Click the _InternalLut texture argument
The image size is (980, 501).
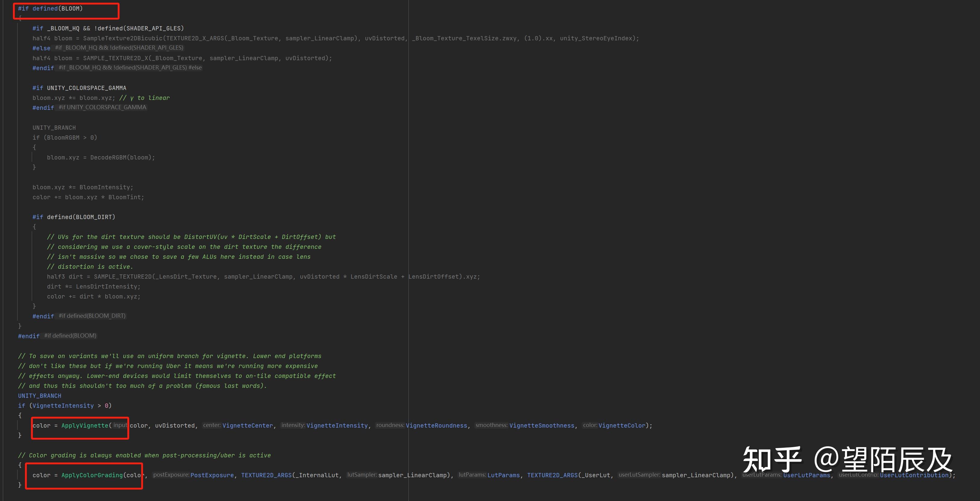click(317, 475)
